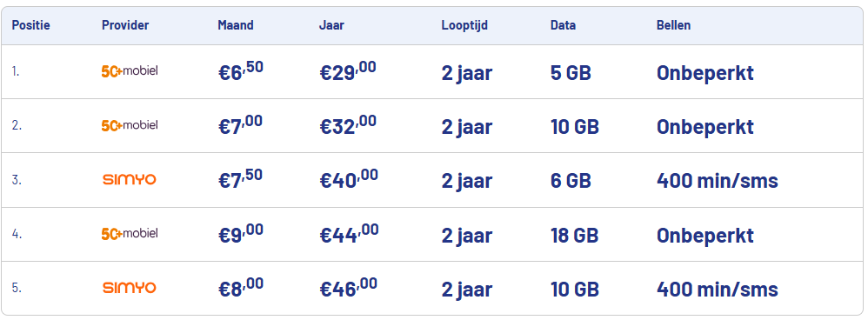Click the Simyo logo in row 5

(x=130, y=288)
